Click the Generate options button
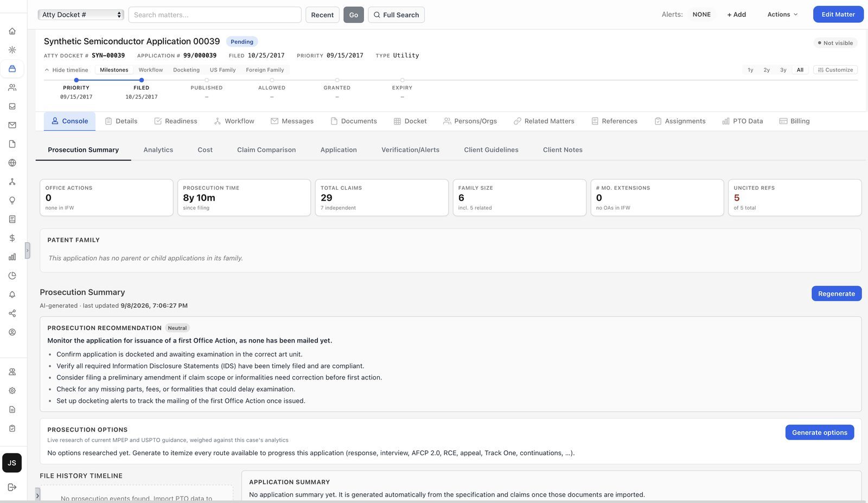Viewport: 868px width, 503px height. pos(819,432)
